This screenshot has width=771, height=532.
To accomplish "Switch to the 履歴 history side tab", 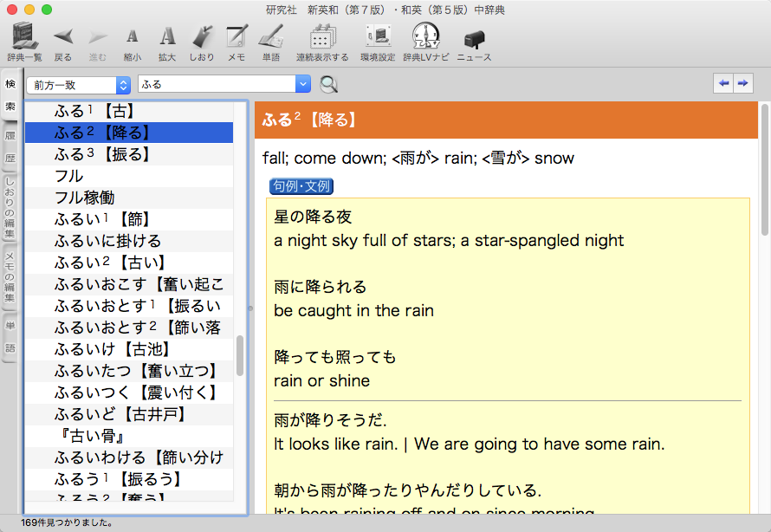I will tap(10, 147).
